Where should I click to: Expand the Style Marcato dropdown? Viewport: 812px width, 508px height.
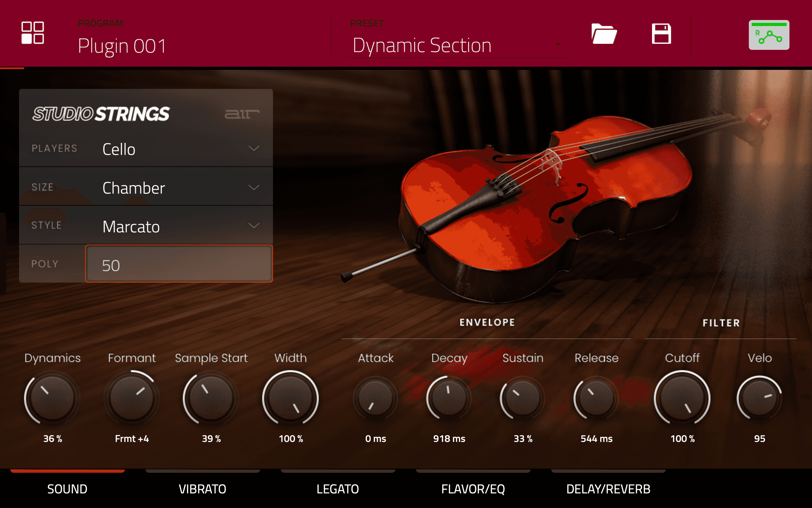point(180,226)
